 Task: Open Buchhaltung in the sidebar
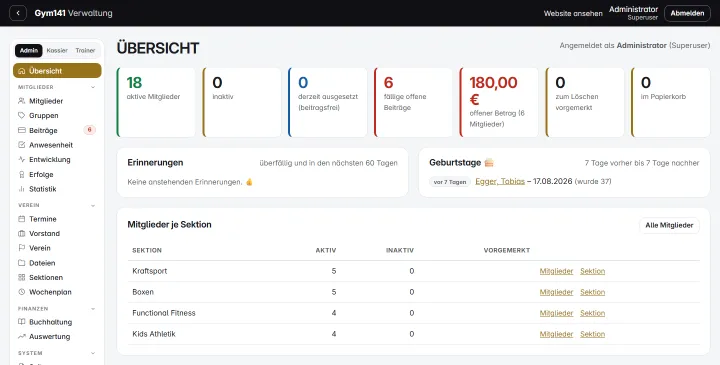(57, 322)
